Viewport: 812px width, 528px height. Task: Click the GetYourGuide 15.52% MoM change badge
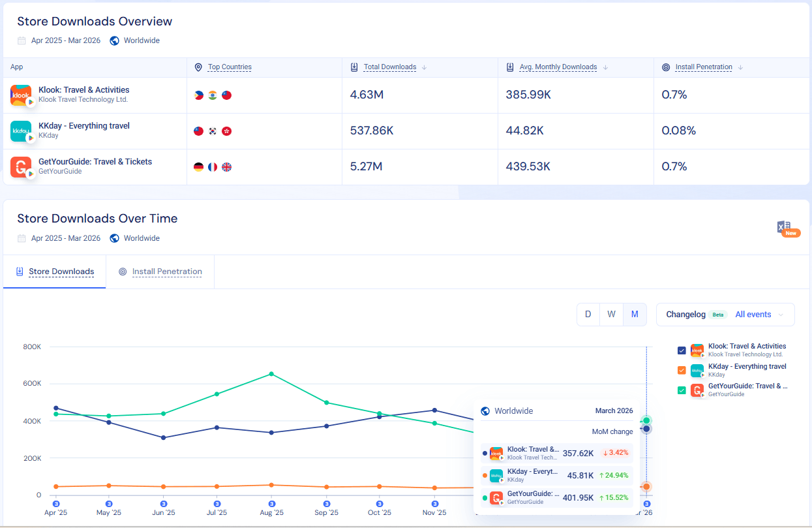(614, 497)
